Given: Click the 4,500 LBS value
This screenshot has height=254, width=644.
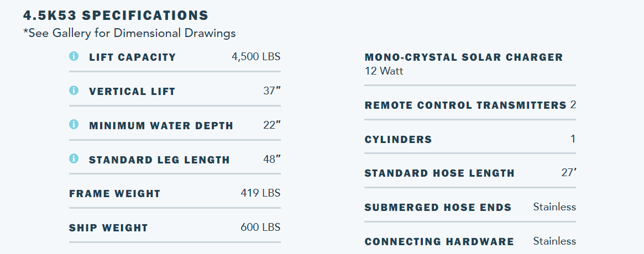Looking at the screenshot, I should [256, 57].
